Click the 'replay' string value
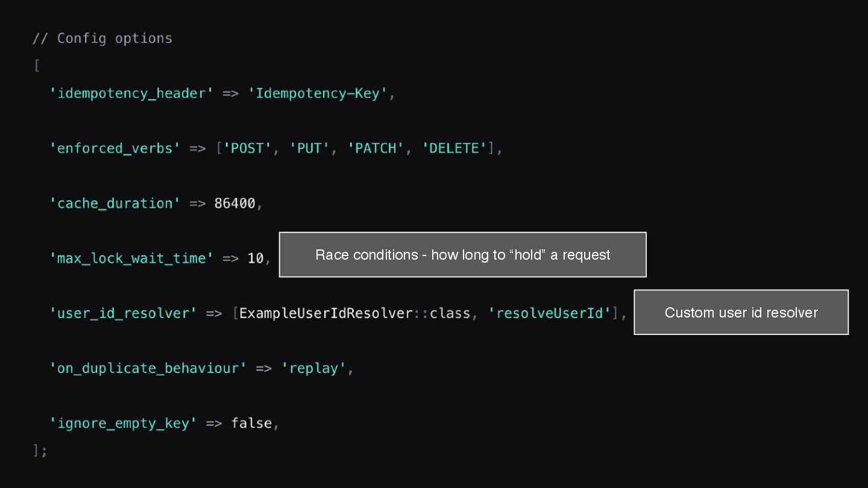 pyautogui.click(x=313, y=368)
